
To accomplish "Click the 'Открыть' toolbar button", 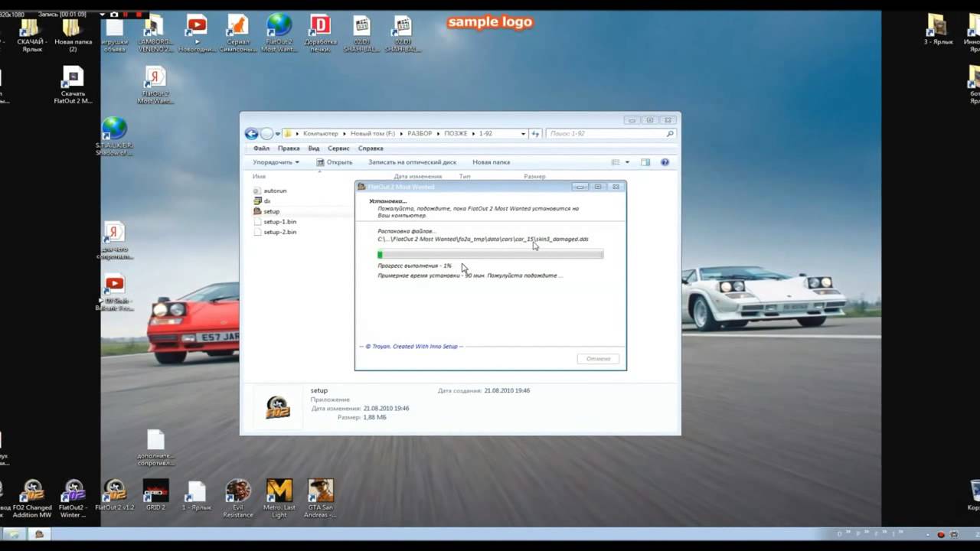I will 335,162.
